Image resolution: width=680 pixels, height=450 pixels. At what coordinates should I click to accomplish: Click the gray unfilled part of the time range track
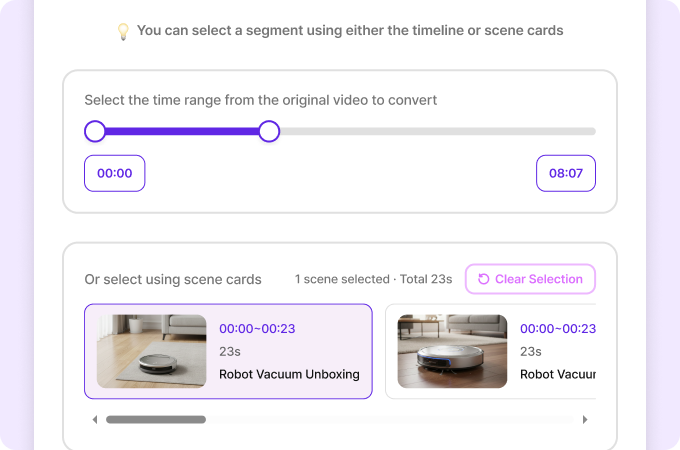430,131
